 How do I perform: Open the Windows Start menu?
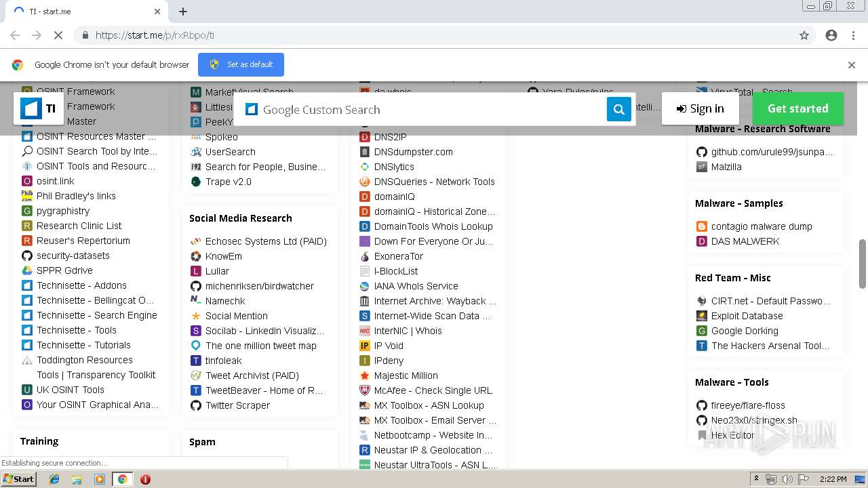pos(19,479)
